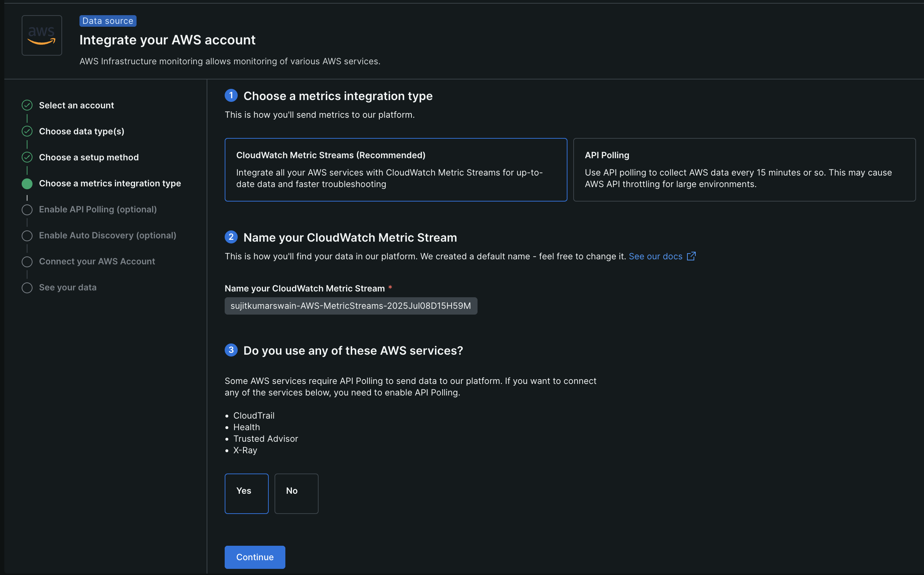924x575 pixels.
Task: Go to Enable Auto Discovery (optional) step
Action: (107, 235)
